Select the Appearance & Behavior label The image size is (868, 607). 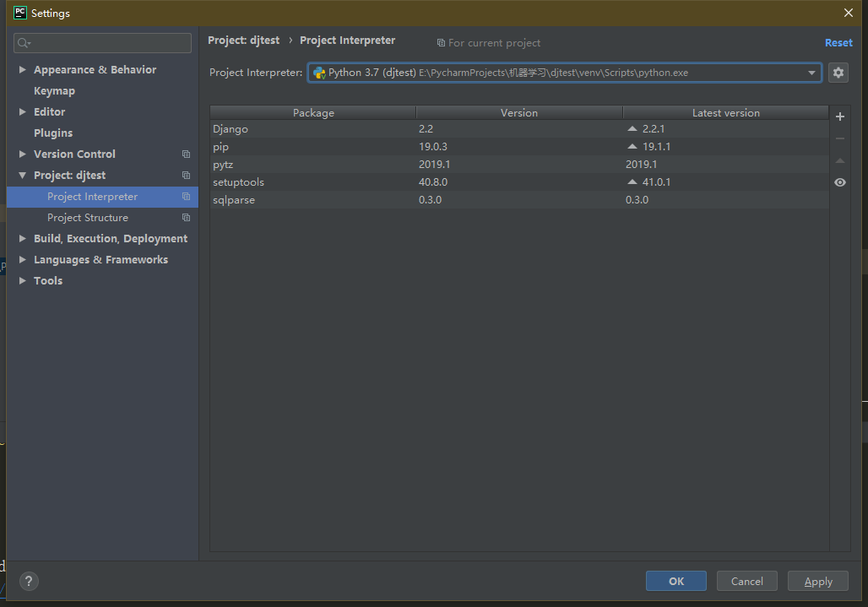pyautogui.click(x=95, y=70)
